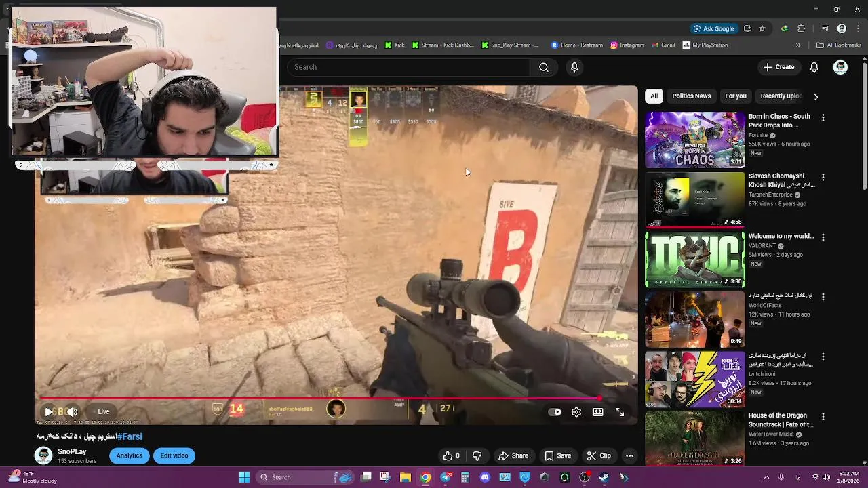
Task: Click the Create button
Action: click(x=778, y=67)
